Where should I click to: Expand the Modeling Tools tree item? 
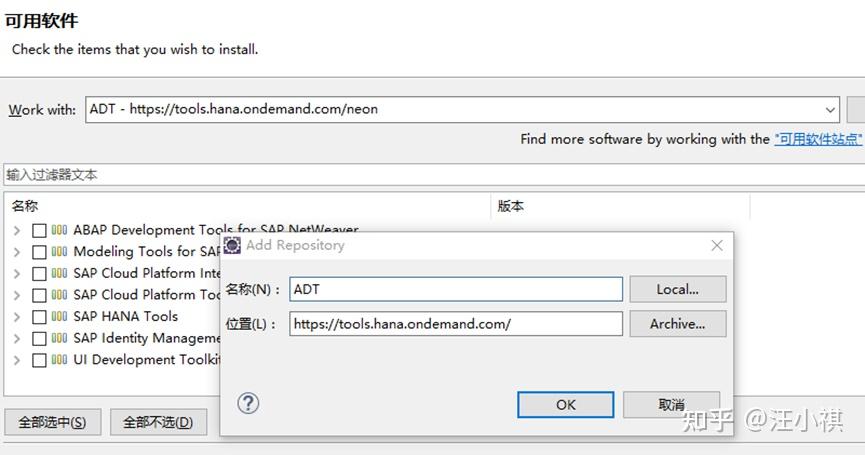pyautogui.click(x=16, y=252)
